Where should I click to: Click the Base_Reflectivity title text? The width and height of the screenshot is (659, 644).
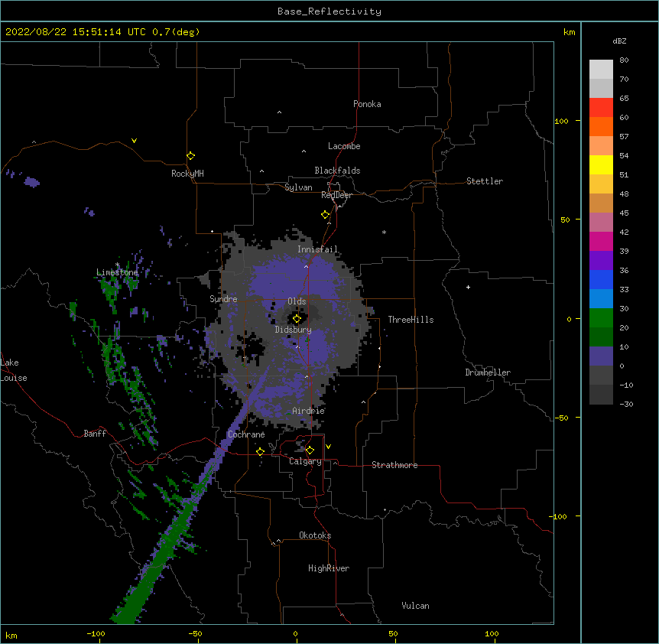(x=329, y=11)
